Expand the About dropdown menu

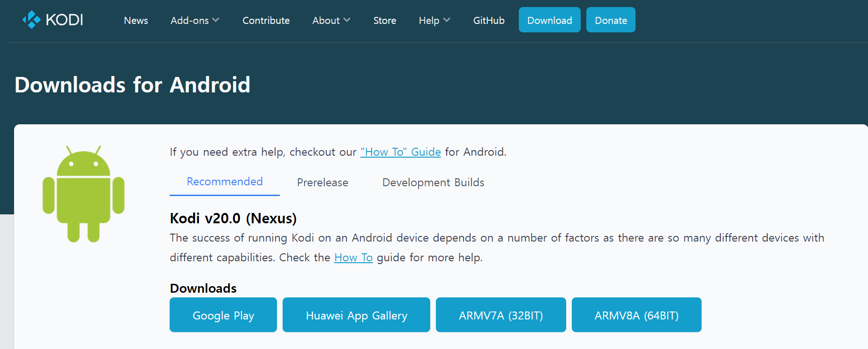pos(331,21)
